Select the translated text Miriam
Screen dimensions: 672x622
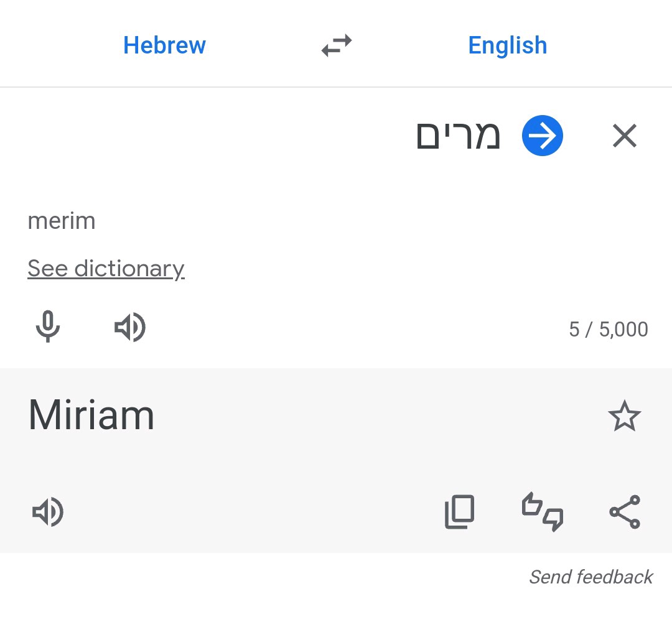(x=91, y=415)
